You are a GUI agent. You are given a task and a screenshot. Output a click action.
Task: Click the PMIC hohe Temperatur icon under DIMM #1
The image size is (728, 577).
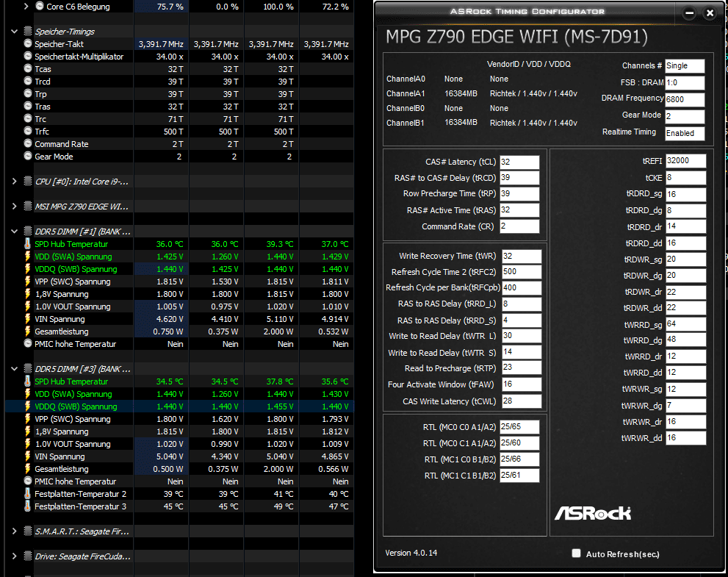coord(28,344)
